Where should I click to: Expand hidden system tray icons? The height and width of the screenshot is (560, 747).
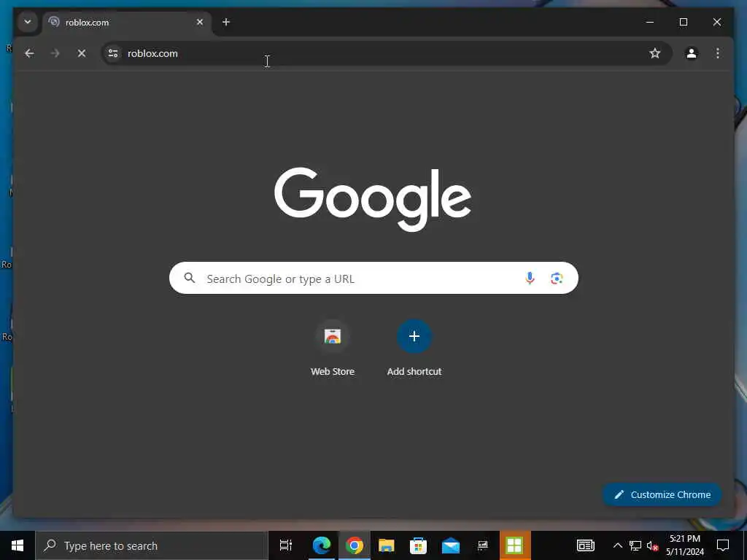pyautogui.click(x=617, y=545)
